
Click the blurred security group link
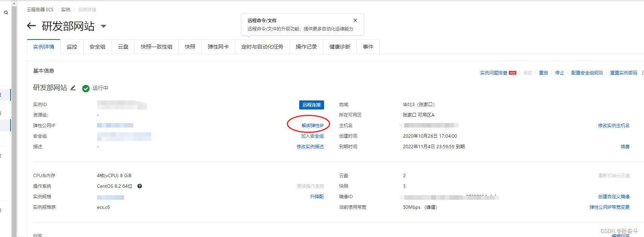pos(124,136)
